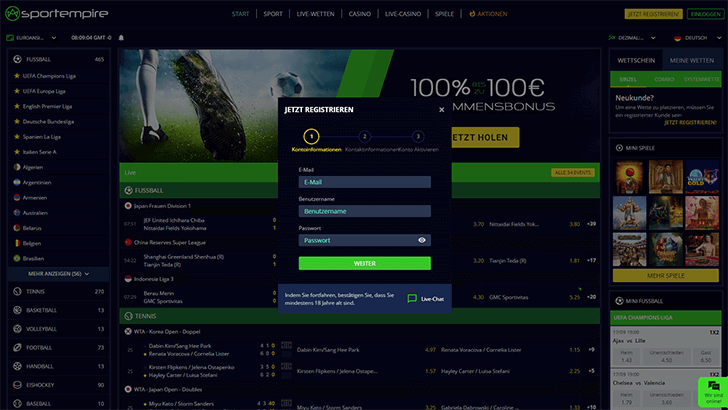Click the Belgien flag icon

coord(17,243)
